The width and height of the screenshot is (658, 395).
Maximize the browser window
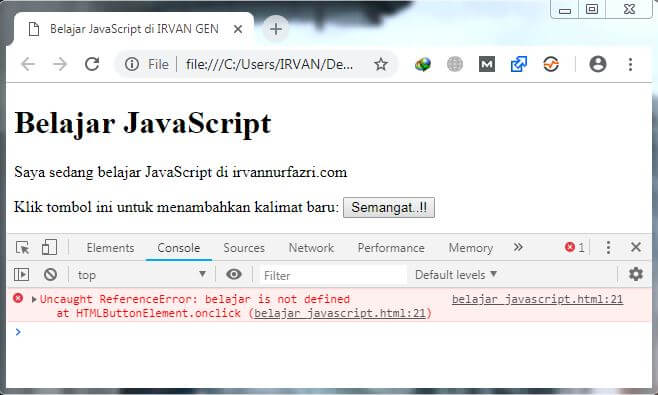coord(592,9)
